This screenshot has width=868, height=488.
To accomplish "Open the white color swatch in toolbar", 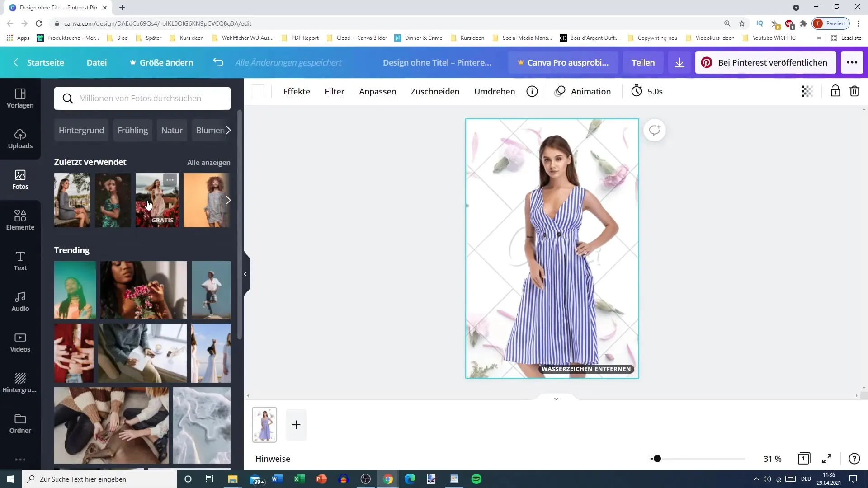I will tap(258, 92).
